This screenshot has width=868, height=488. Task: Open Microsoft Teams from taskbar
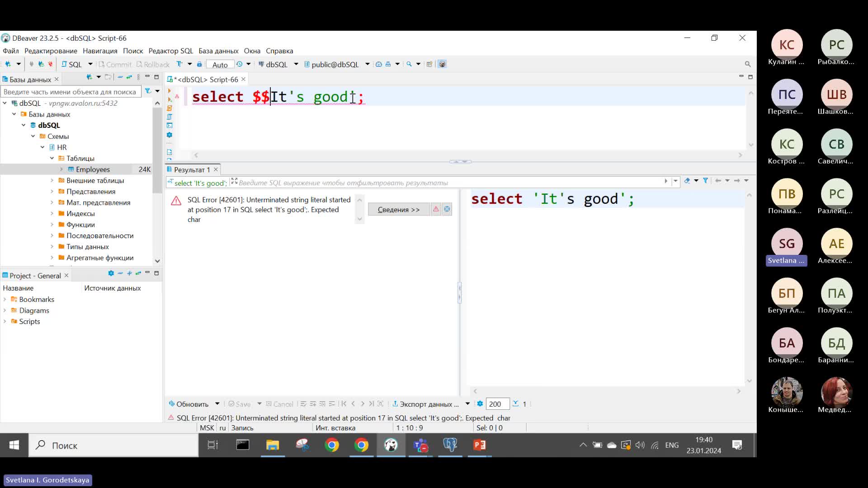pos(420,445)
